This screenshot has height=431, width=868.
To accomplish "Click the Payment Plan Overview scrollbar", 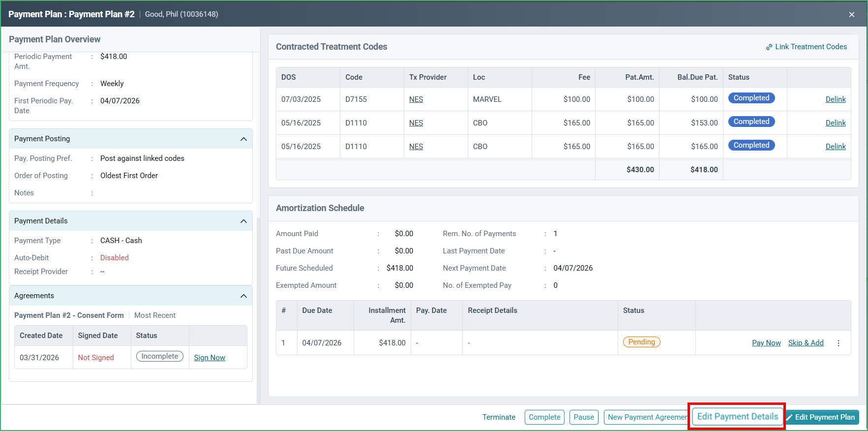I will (259, 310).
